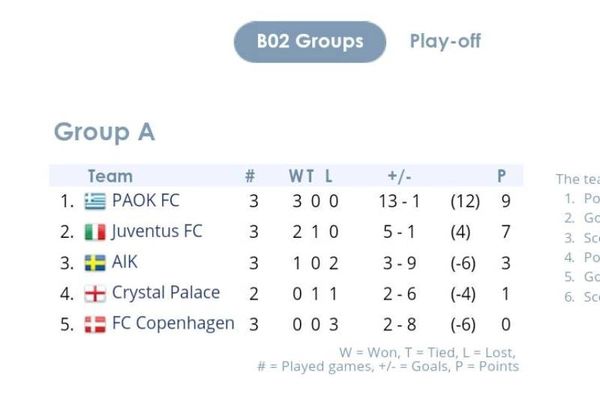Select the B02 Groups tab
Screen dimensions: 600x400
310,42
